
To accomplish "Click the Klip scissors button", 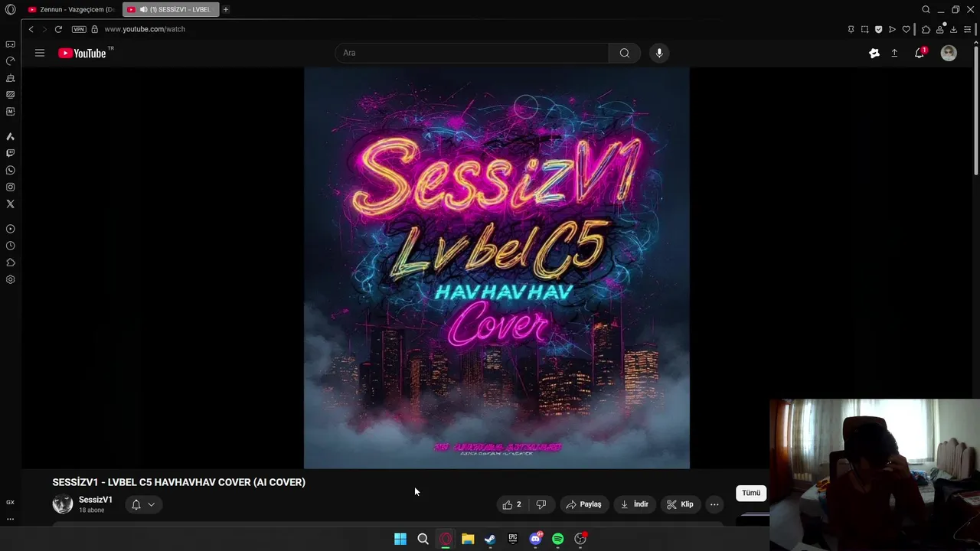I will pos(680,504).
